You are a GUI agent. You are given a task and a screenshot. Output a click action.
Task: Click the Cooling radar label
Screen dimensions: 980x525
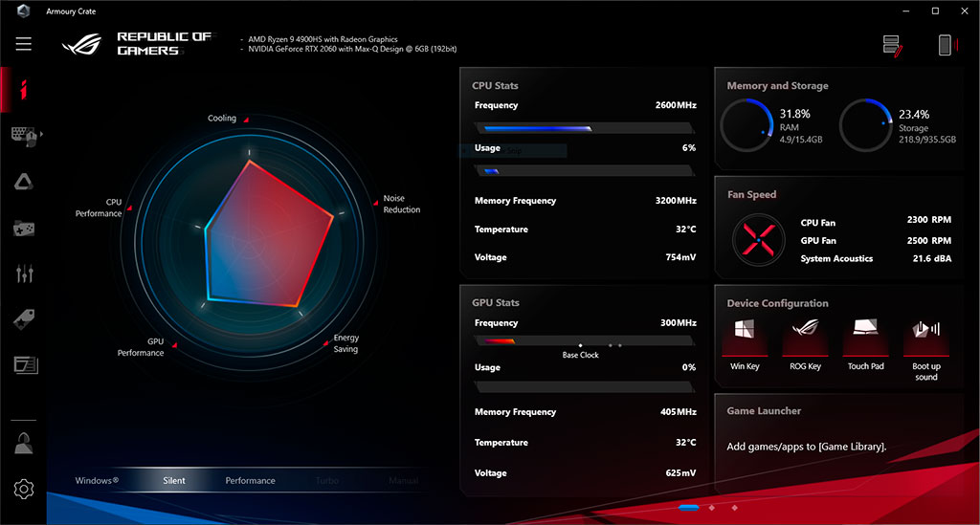(x=222, y=118)
